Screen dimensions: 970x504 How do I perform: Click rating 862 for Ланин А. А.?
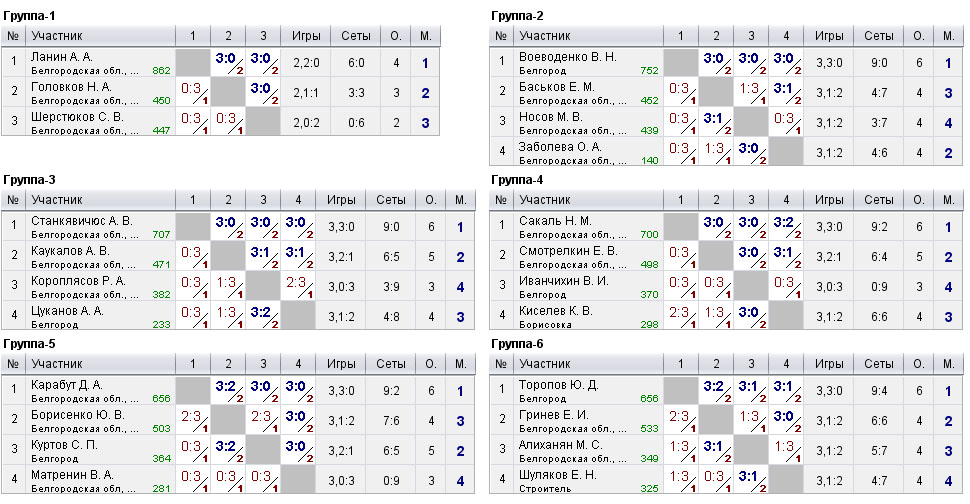tap(161, 70)
